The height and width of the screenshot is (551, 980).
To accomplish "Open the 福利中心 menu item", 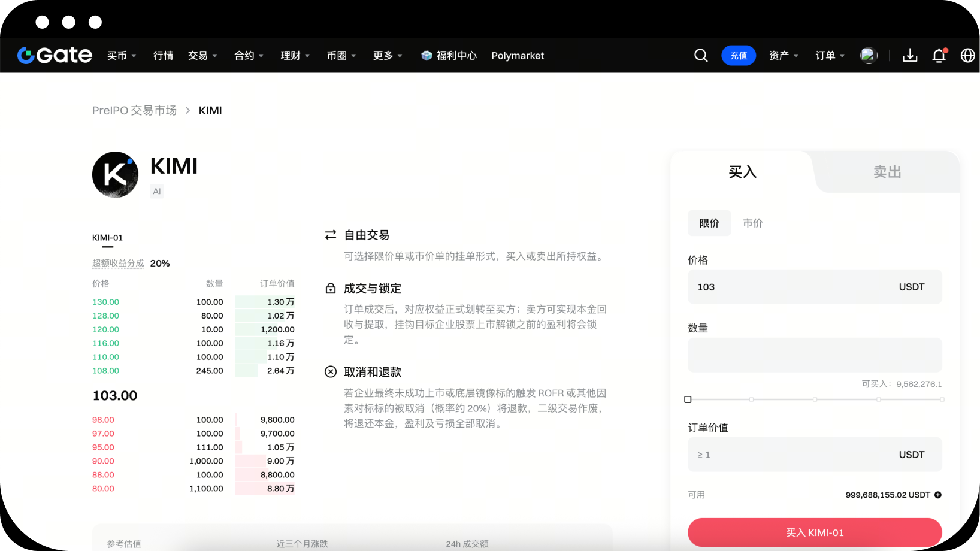I will point(456,55).
